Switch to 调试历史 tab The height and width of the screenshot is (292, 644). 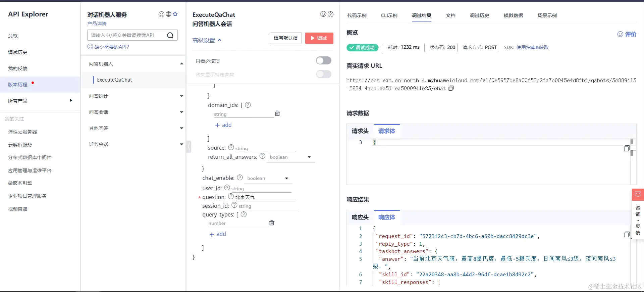coord(479,15)
